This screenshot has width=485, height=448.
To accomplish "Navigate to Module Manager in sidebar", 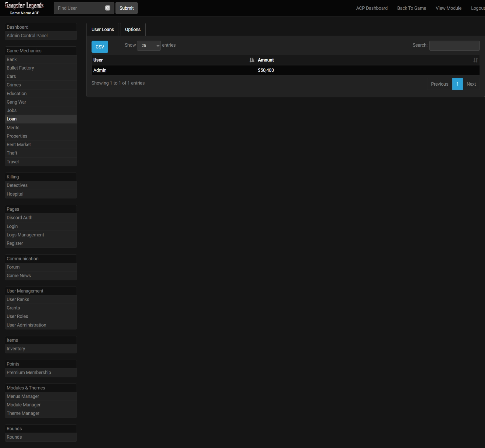I will click(23, 405).
